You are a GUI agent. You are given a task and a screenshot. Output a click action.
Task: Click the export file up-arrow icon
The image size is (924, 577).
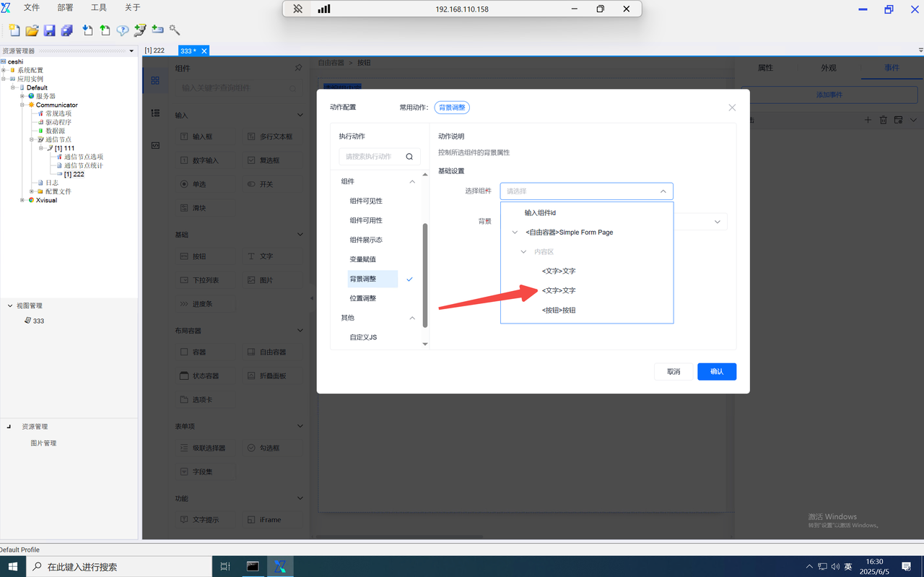click(x=105, y=30)
